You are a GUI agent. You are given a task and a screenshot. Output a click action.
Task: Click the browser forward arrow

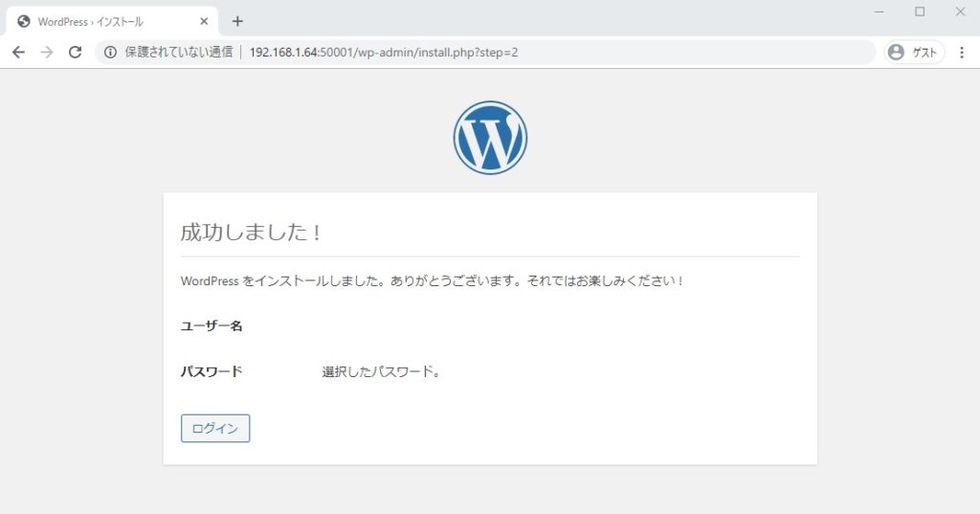(x=47, y=53)
